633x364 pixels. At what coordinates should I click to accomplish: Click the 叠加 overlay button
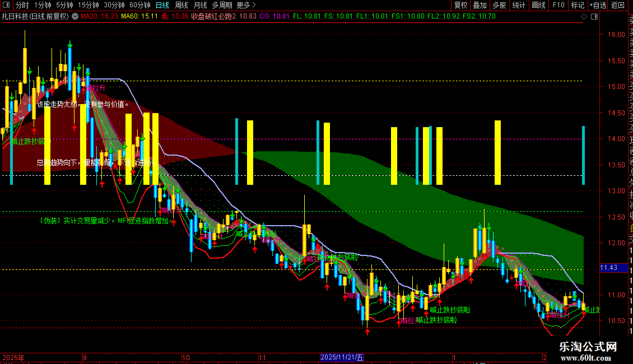click(x=480, y=5)
